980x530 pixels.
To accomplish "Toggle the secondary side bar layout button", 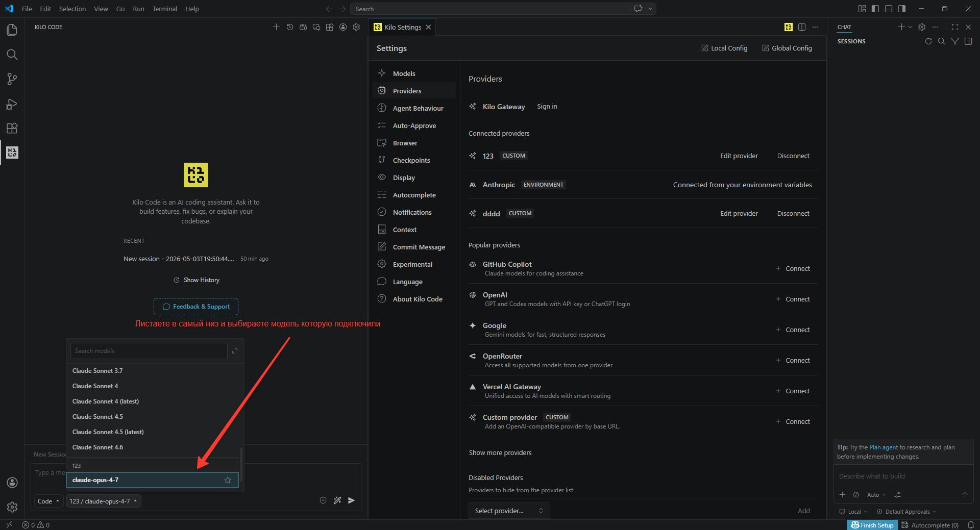I will coord(902,9).
